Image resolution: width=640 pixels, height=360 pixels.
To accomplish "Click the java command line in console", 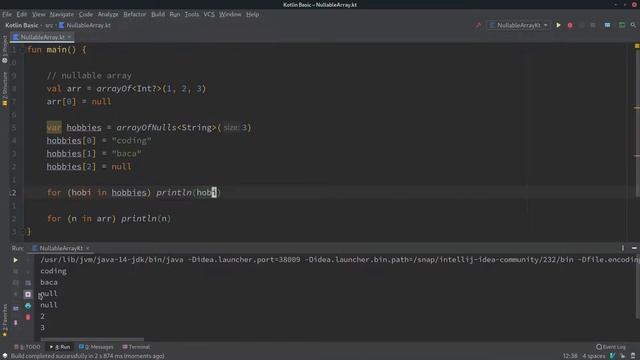I will (x=339, y=260).
